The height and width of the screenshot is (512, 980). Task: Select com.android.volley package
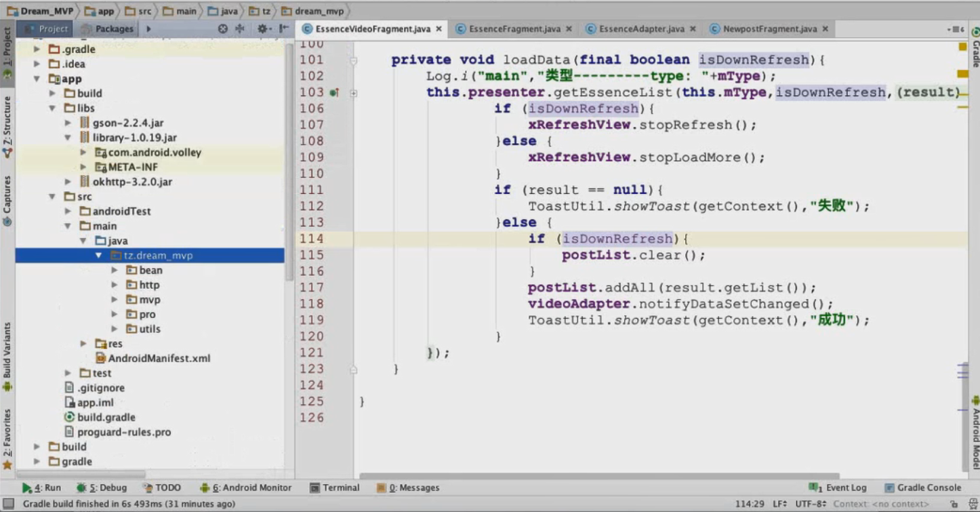tap(148, 153)
